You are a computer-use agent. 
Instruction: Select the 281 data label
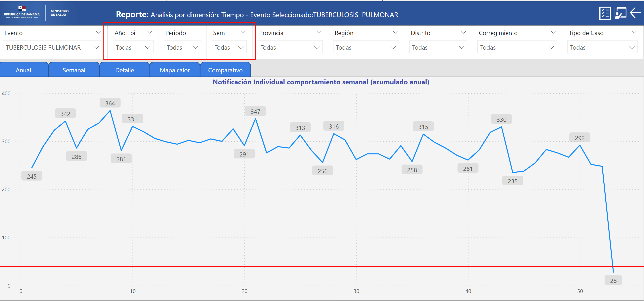(121, 159)
